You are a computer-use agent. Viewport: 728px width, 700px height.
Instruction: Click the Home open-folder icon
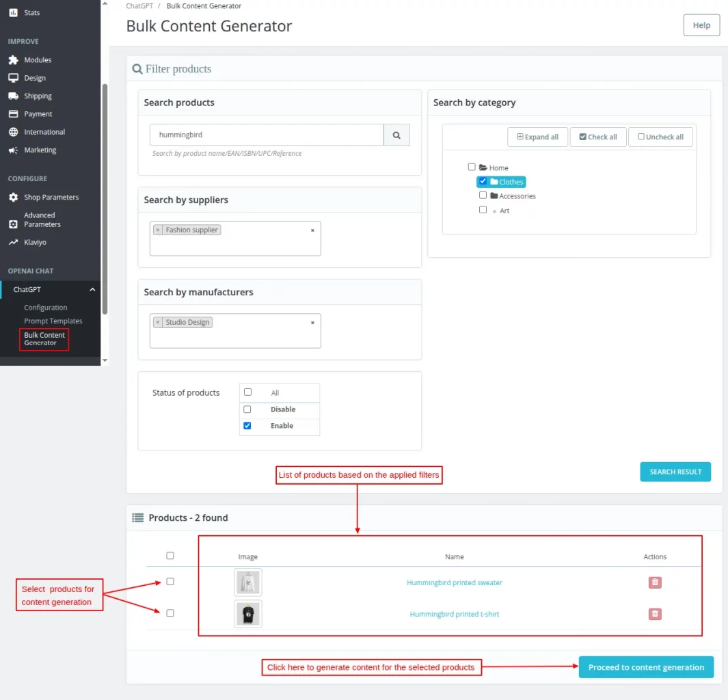coord(483,167)
